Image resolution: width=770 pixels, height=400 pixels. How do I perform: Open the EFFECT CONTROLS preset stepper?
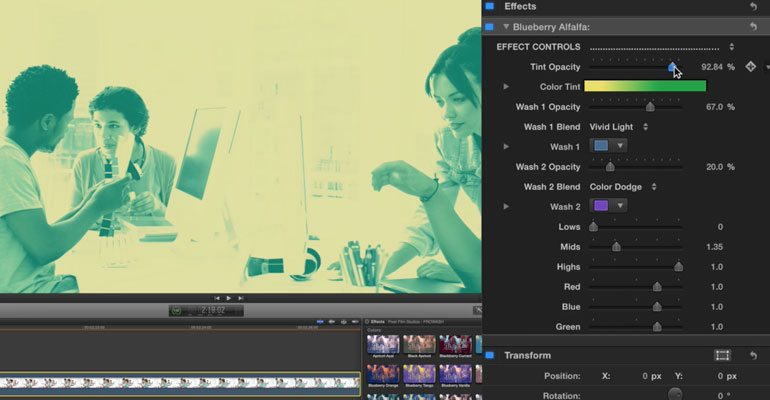click(732, 47)
